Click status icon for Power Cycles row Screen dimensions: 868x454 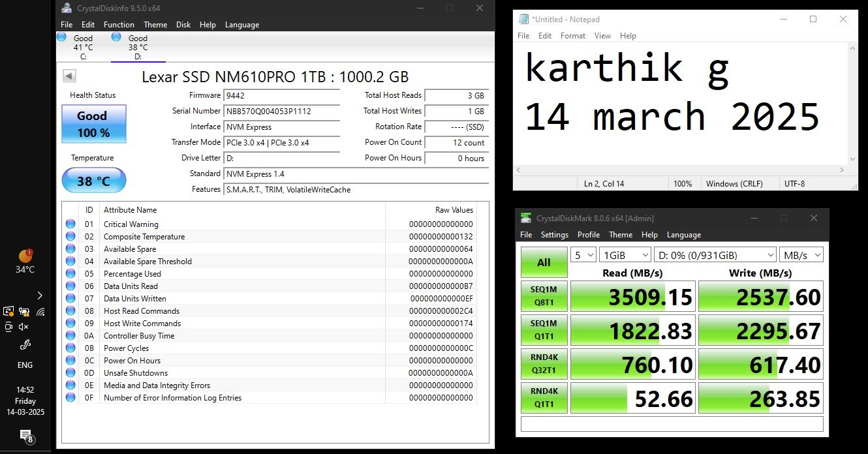pos(70,348)
